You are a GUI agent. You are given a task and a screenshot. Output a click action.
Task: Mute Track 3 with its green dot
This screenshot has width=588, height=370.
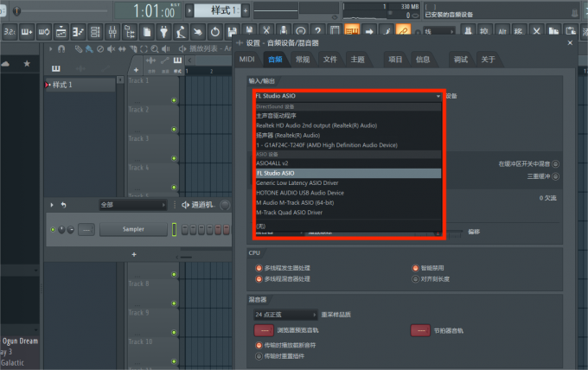(x=174, y=158)
